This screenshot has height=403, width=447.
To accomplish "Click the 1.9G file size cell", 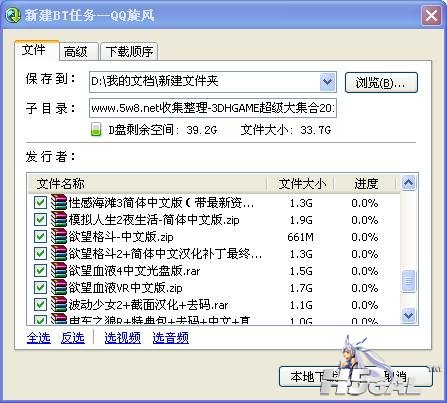I will 301,220.
